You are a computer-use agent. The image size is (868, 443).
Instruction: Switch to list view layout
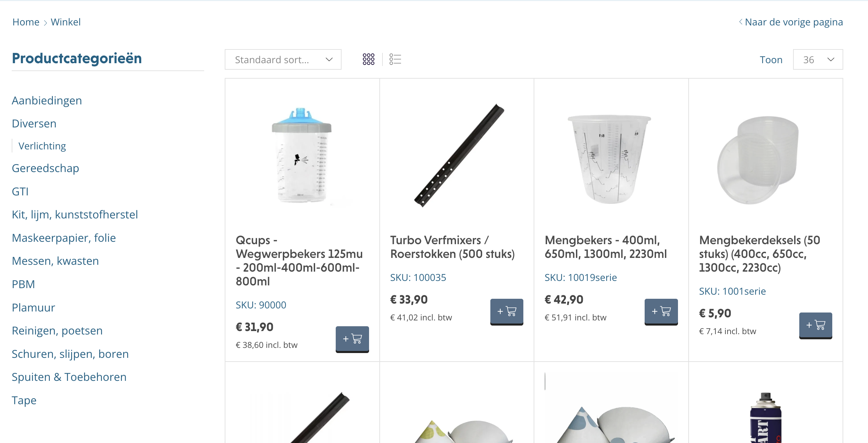coord(395,59)
